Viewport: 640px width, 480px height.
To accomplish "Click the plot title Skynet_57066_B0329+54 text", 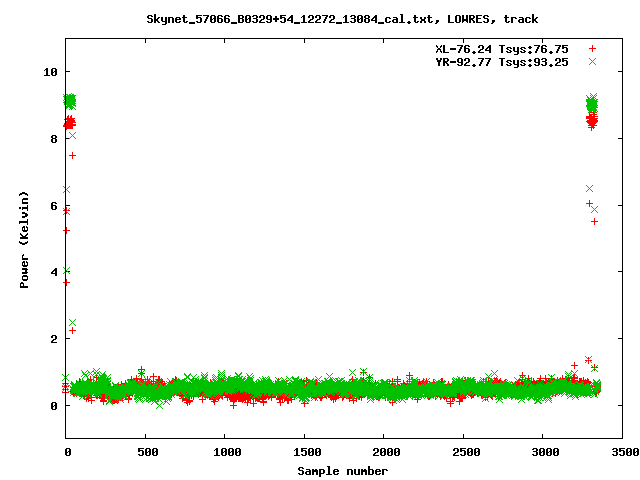I will (x=342, y=19).
